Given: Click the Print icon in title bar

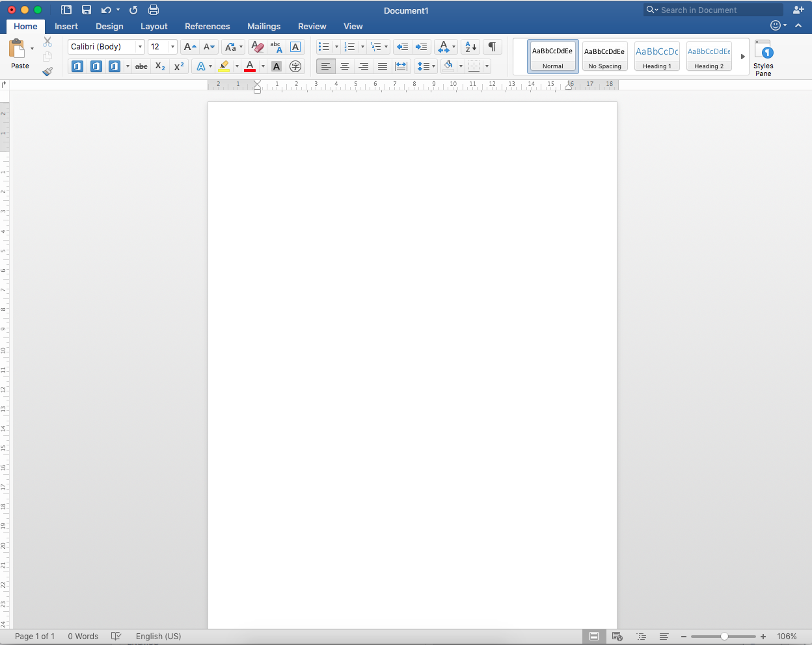Looking at the screenshot, I should [154, 10].
